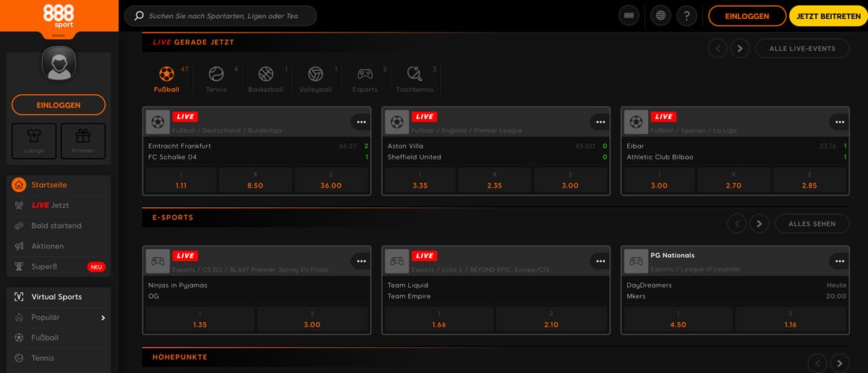
Task: Show next live events with right arrow
Action: tap(739, 49)
